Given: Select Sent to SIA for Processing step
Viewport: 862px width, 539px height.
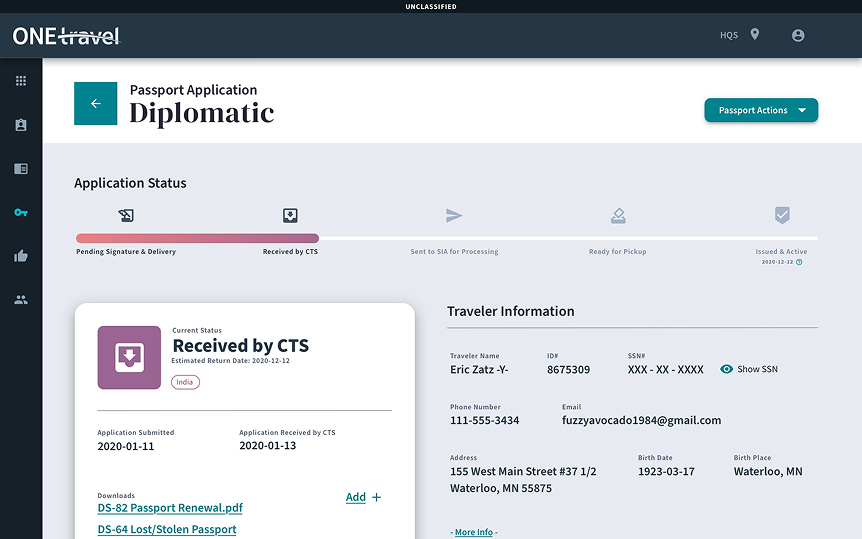Looking at the screenshot, I should tap(454, 216).
